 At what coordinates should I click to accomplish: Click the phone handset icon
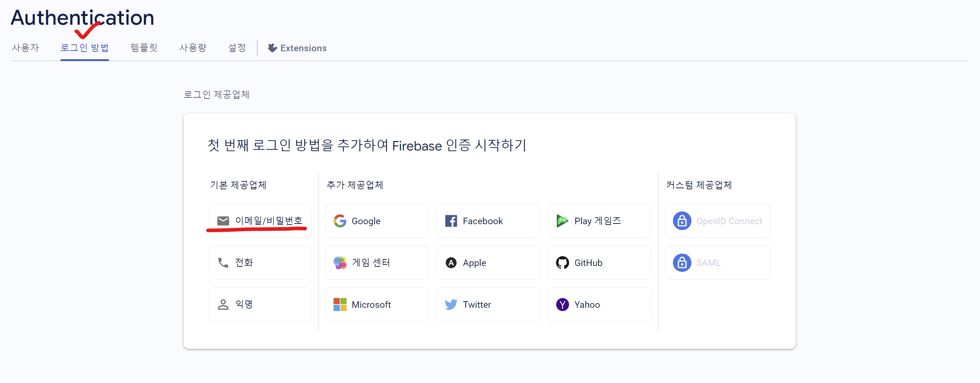[x=223, y=263]
